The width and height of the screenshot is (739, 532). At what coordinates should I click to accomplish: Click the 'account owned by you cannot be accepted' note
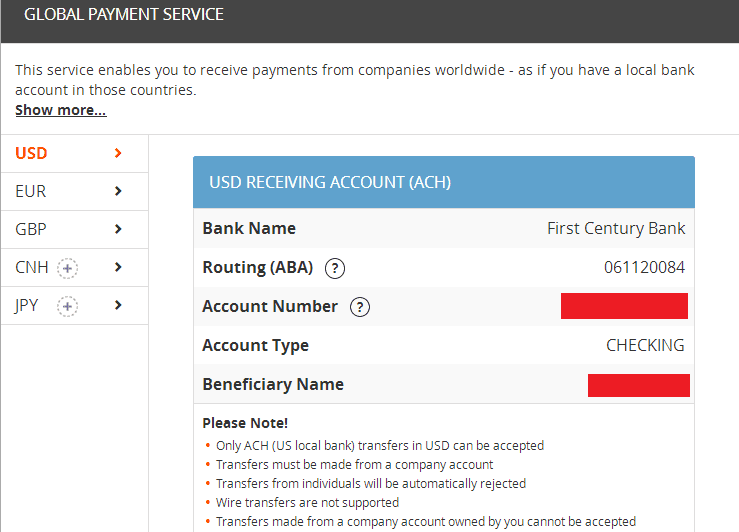426,522
